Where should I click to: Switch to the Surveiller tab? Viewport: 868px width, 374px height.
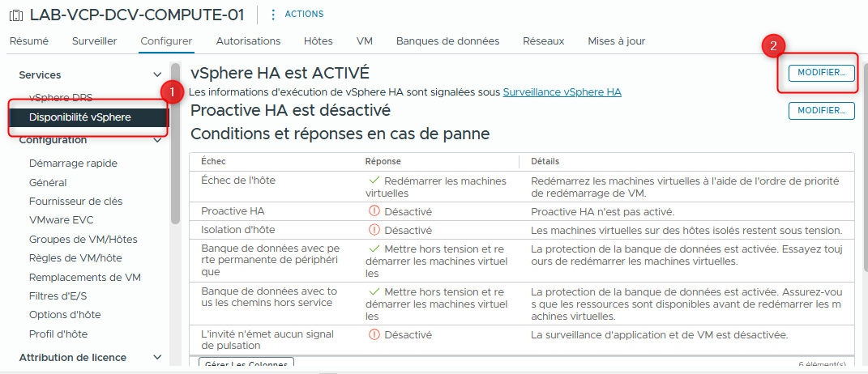[x=94, y=41]
